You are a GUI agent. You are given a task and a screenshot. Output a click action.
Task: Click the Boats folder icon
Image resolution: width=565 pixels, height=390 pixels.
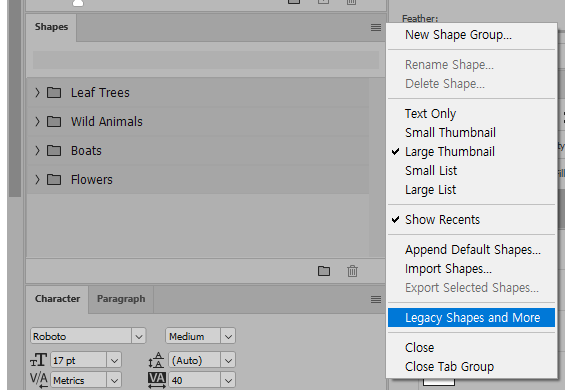coord(54,151)
